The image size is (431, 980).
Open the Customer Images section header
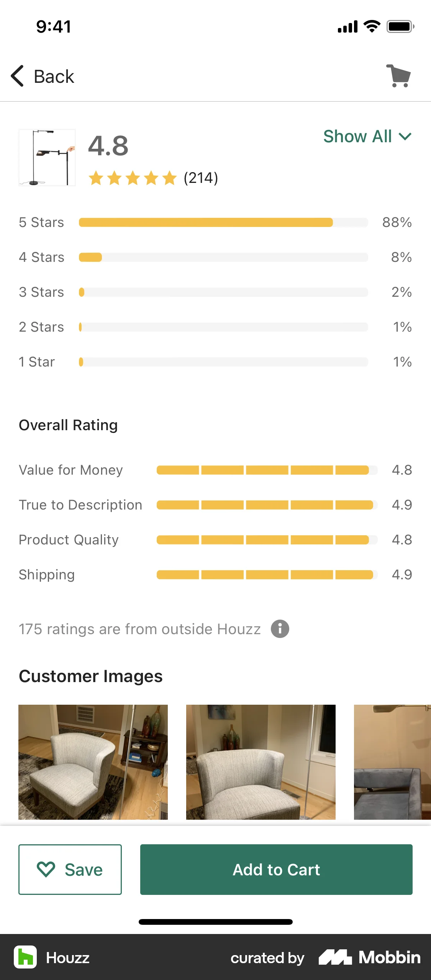(90, 676)
